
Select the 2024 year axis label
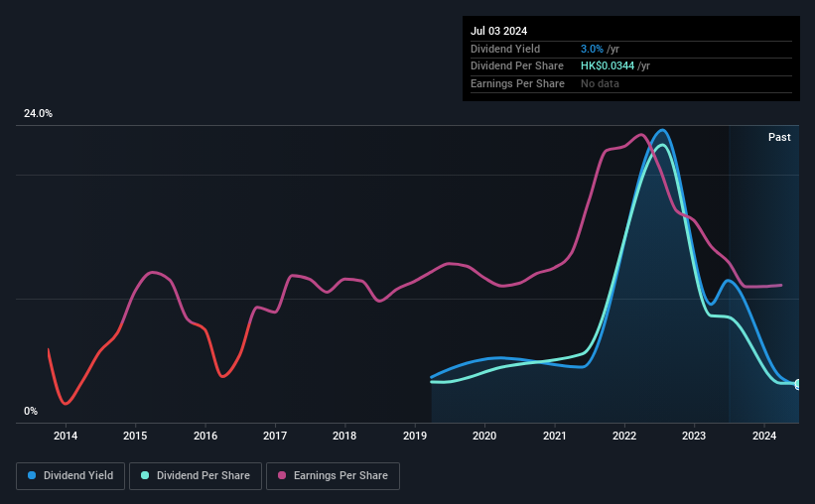coord(764,436)
